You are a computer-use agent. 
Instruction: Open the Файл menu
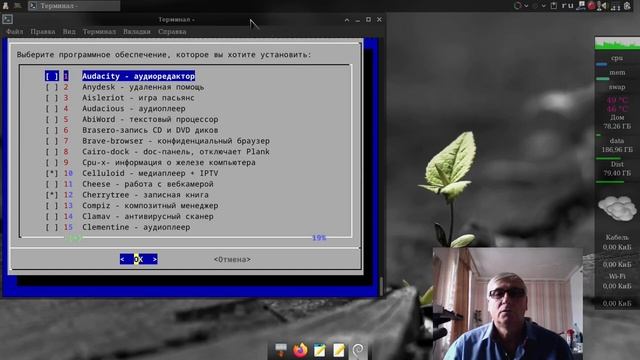point(15,31)
